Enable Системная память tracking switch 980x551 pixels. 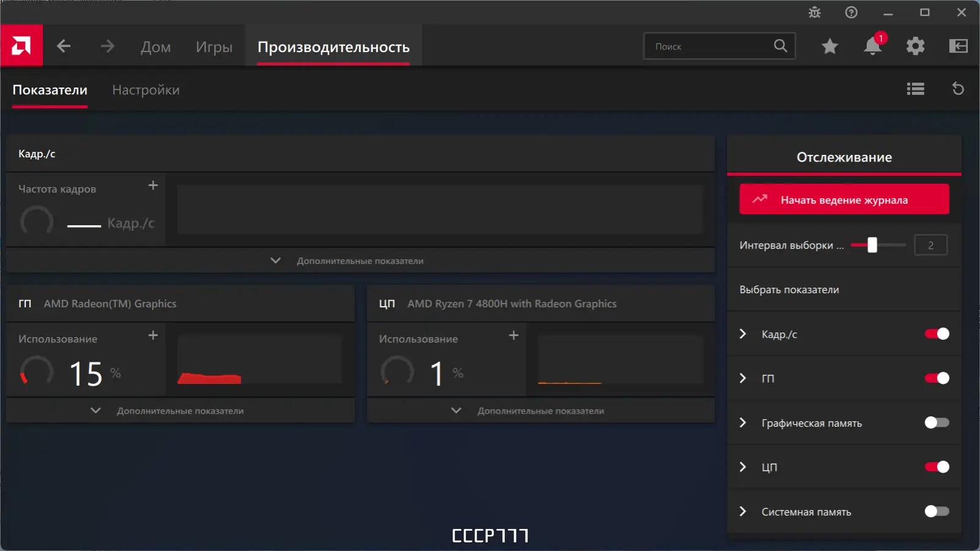coord(937,511)
